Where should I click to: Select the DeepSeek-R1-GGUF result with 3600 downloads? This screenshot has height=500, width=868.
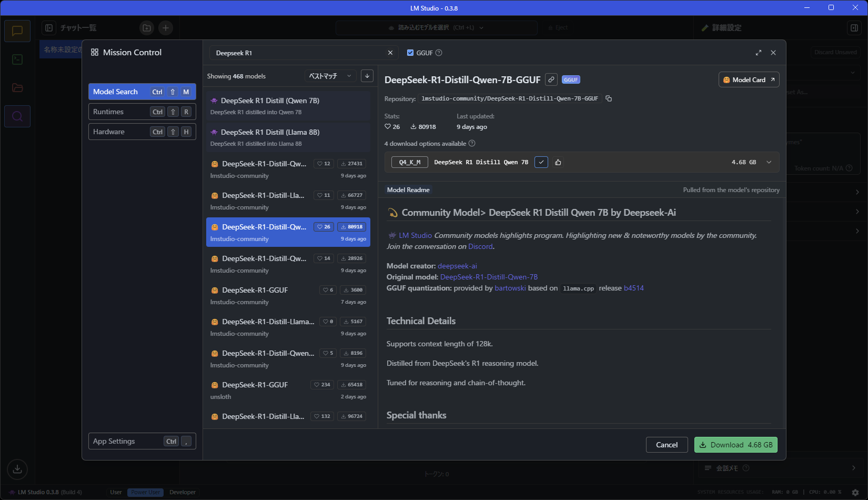(288, 295)
